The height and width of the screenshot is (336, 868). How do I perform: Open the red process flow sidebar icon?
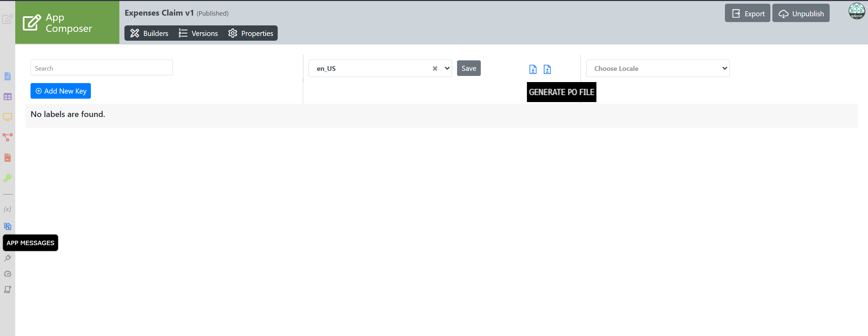(7, 137)
